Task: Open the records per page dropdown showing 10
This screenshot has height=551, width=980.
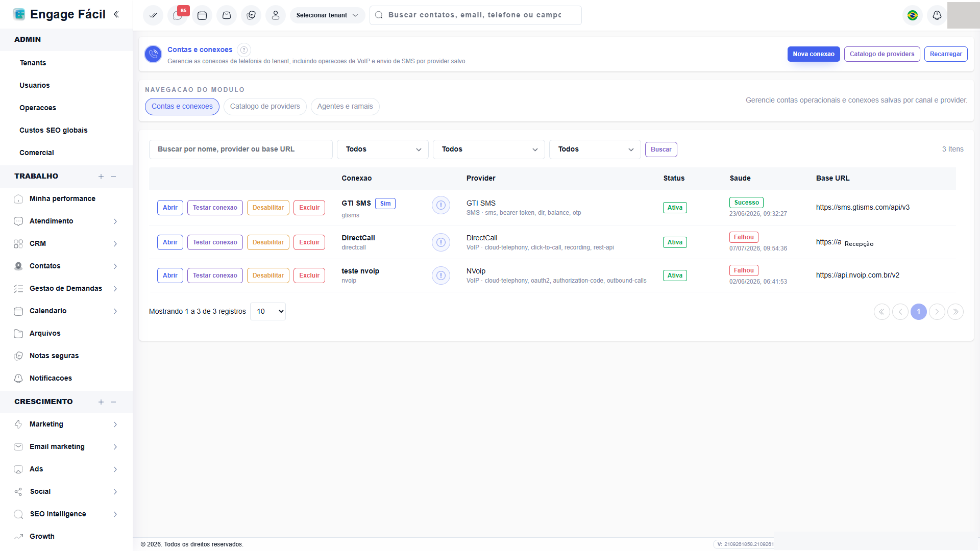Action: 268,312
